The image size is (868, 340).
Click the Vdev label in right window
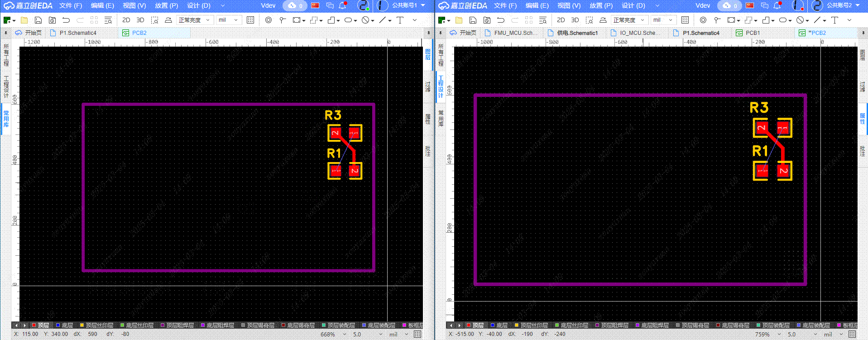(703, 5)
